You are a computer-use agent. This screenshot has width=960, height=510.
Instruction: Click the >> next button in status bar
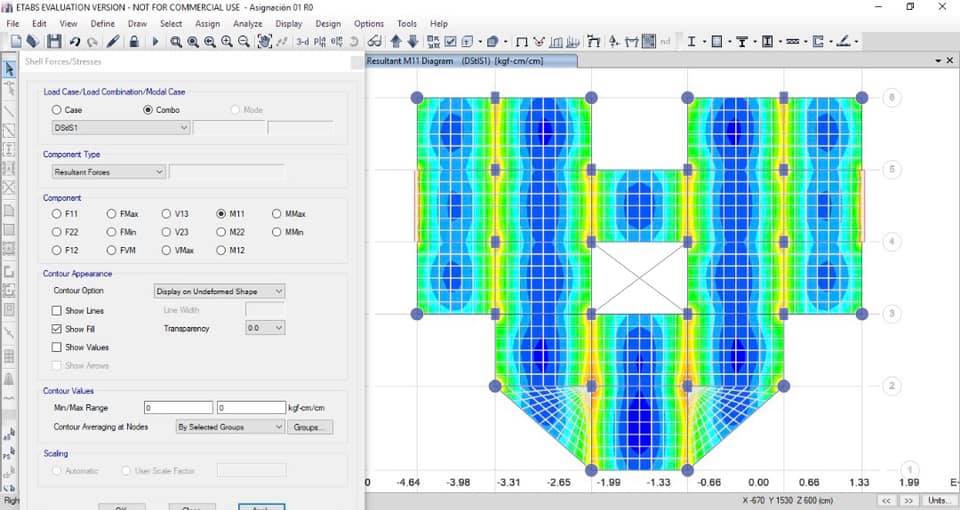point(909,500)
